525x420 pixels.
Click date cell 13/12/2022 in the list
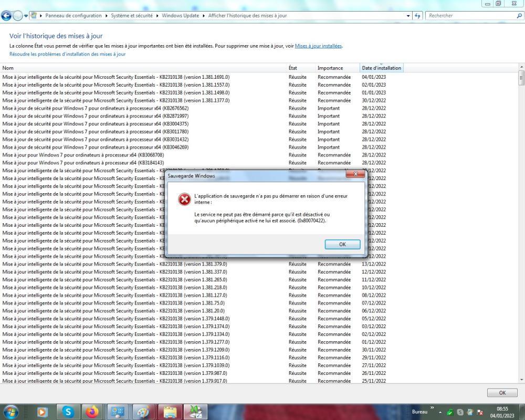374,264
